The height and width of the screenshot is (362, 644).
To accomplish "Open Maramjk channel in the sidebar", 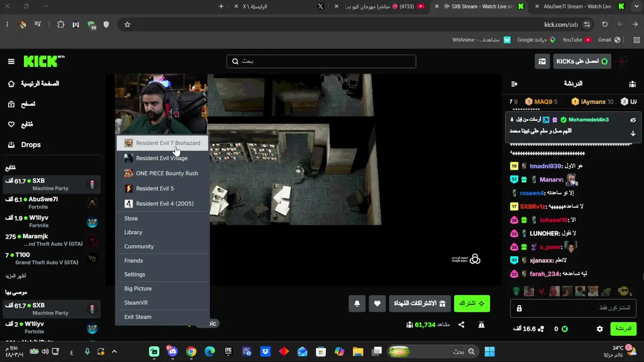I will [51, 240].
